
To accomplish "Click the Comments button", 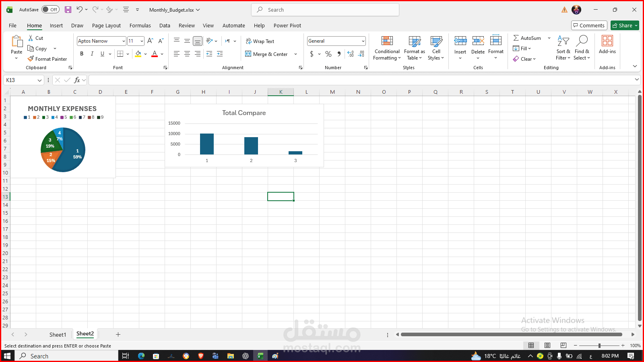I will pos(589,25).
